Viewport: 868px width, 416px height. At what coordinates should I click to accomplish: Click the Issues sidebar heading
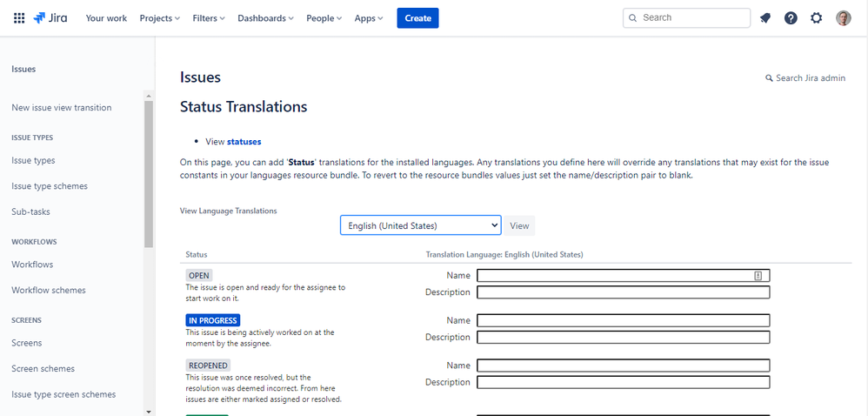[x=23, y=70]
